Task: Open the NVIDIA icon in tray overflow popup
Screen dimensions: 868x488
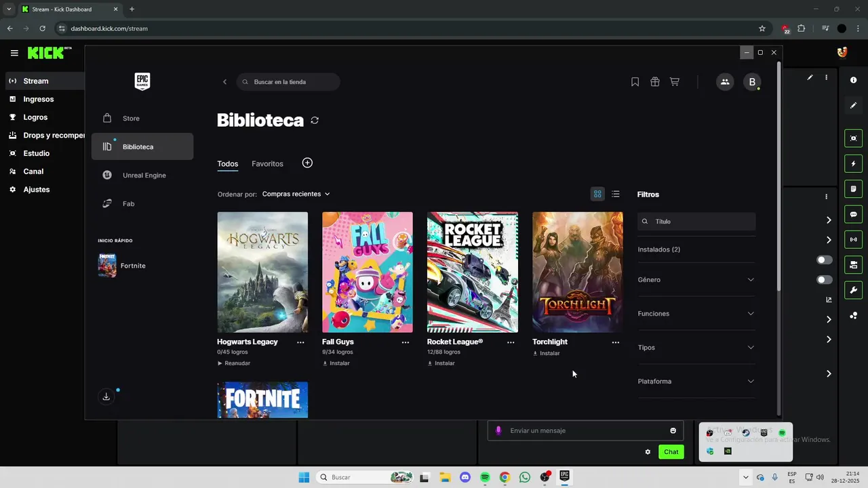Action: 728,451
